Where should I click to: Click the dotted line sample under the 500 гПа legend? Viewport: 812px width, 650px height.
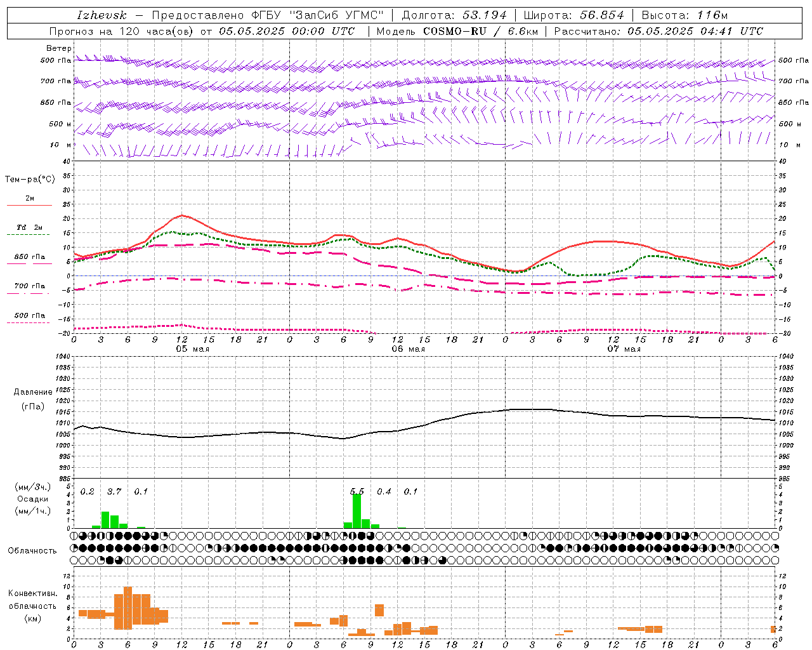[29, 322]
